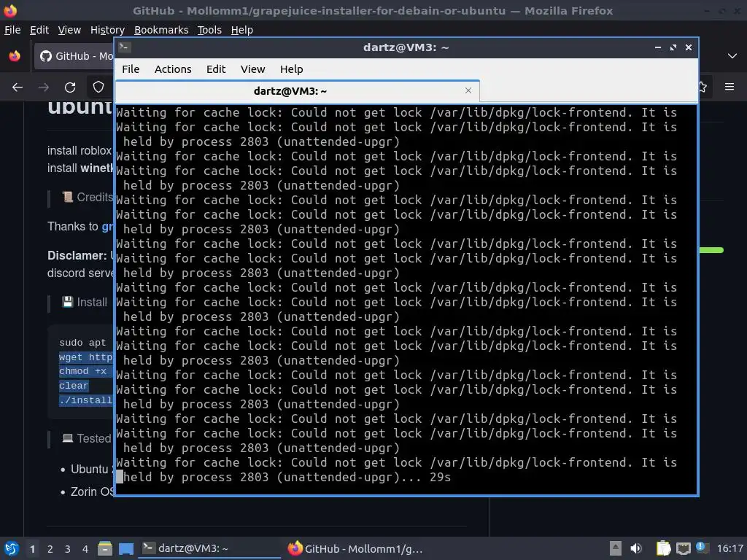Click the show desktop panel icon
The width and height of the screenshot is (747, 560).
tap(126, 548)
